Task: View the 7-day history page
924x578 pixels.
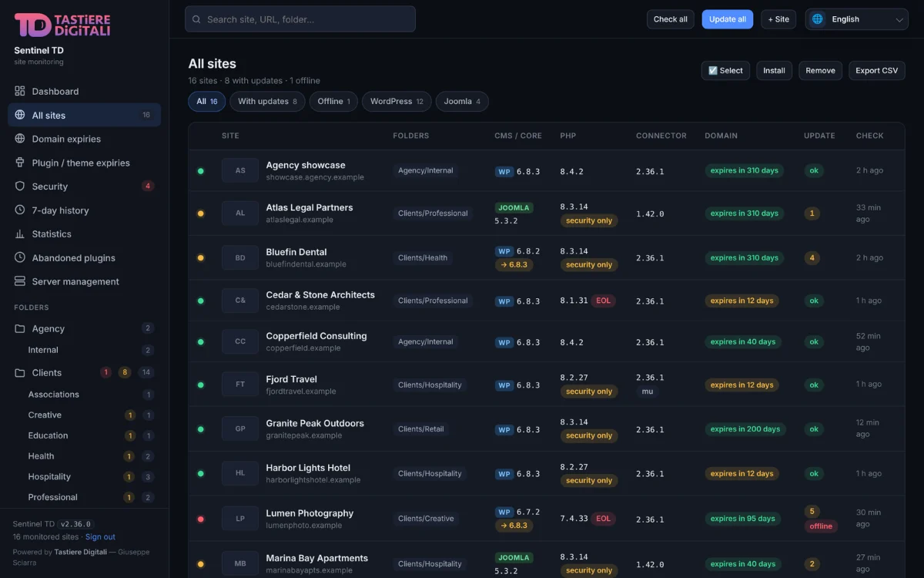Action: (84, 210)
